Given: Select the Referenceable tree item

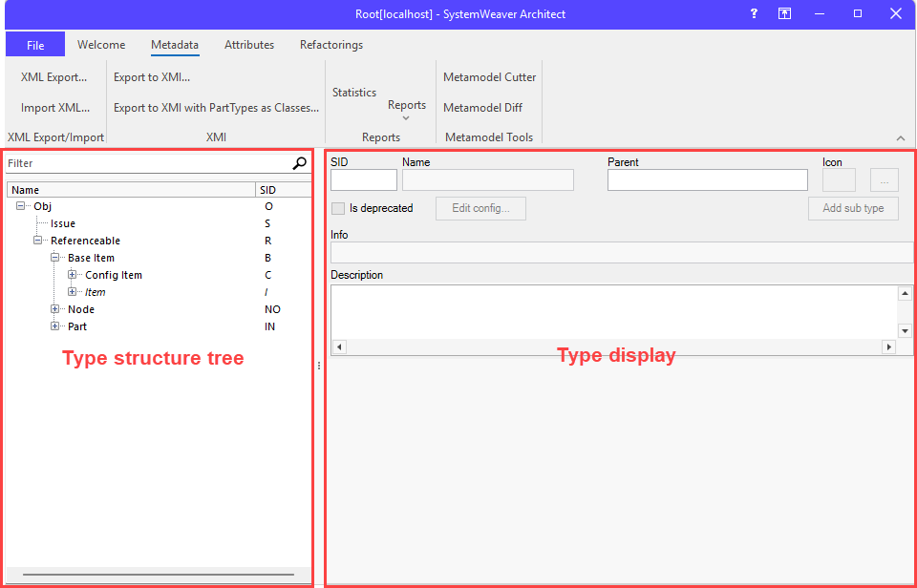Looking at the screenshot, I should 85,241.
